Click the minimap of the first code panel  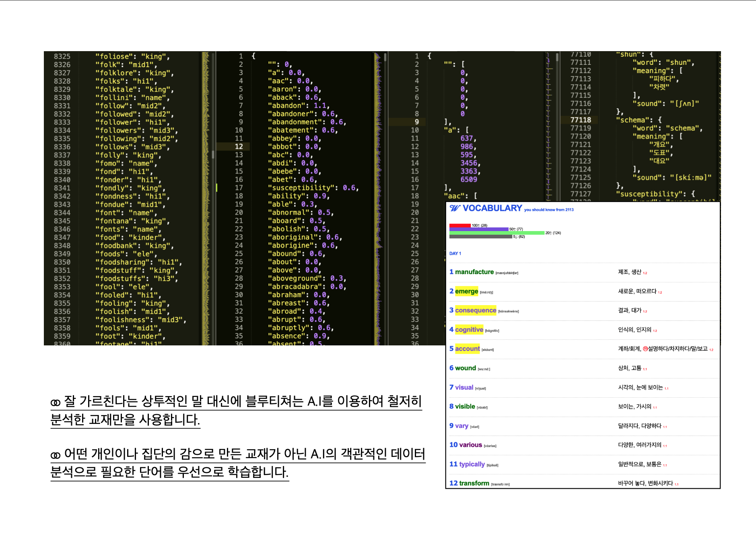point(206,197)
